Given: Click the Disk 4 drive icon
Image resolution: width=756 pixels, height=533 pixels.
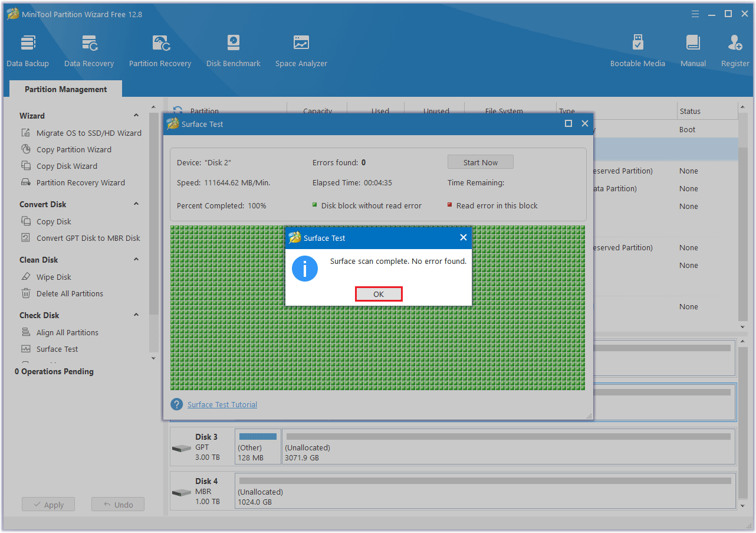Looking at the screenshot, I should pos(181,492).
